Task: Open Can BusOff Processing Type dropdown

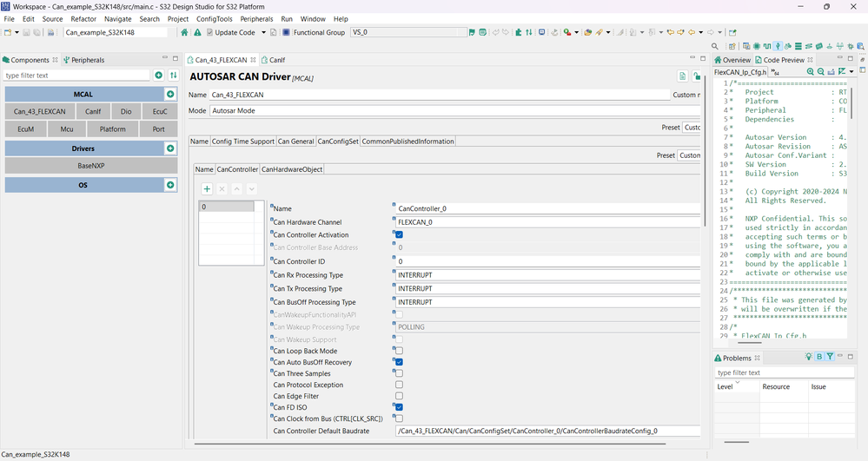Action: pos(548,302)
